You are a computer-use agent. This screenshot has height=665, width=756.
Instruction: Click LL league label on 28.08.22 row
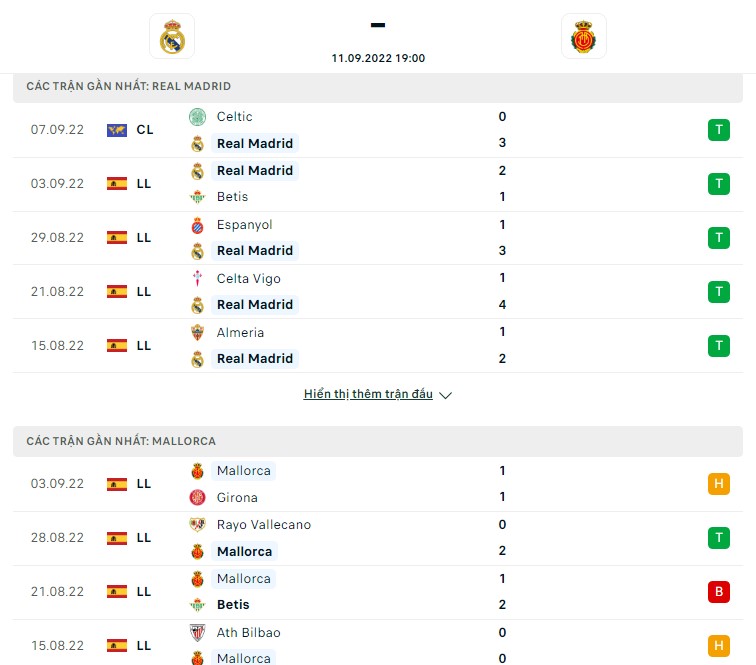(x=144, y=538)
